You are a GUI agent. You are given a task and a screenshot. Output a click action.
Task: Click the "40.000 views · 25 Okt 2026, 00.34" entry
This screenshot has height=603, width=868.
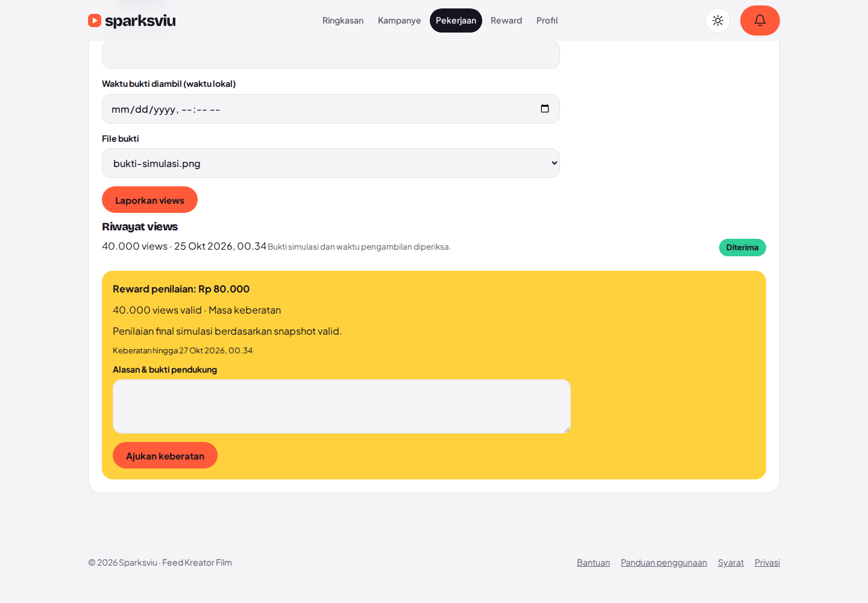(x=184, y=246)
